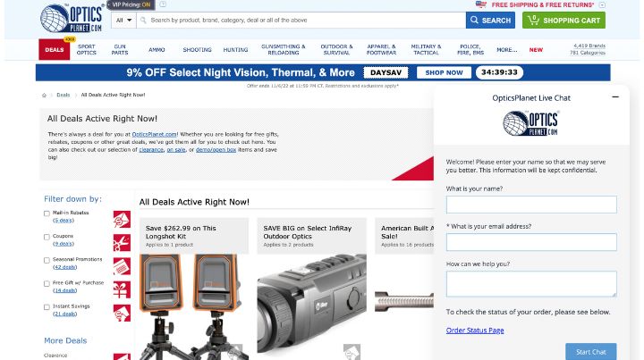Click the 4,419 Brands link

coord(589,46)
